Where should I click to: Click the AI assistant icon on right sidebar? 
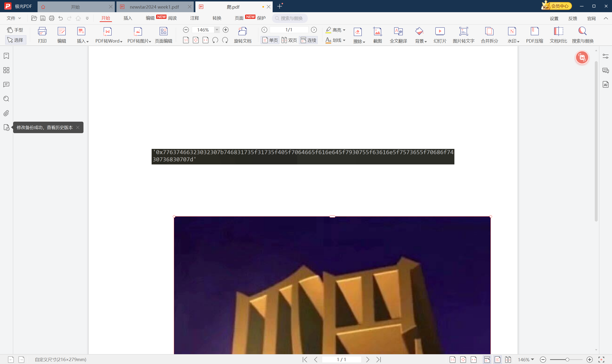pos(605,84)
